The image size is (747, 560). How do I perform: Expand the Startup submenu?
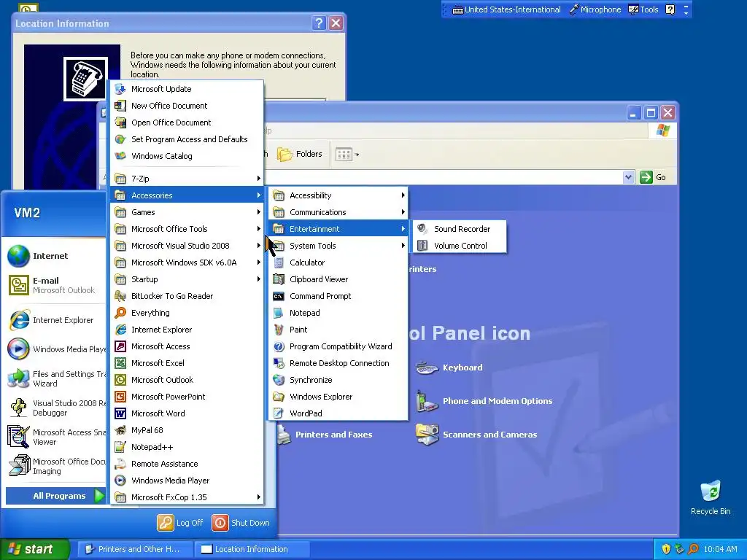point(187,279)
